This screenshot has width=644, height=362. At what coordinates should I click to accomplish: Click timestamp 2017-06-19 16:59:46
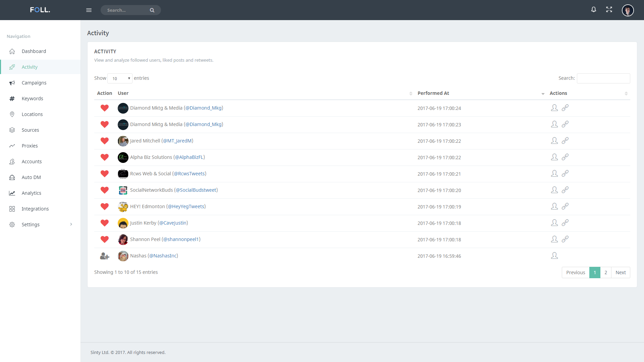click(439, 256)
